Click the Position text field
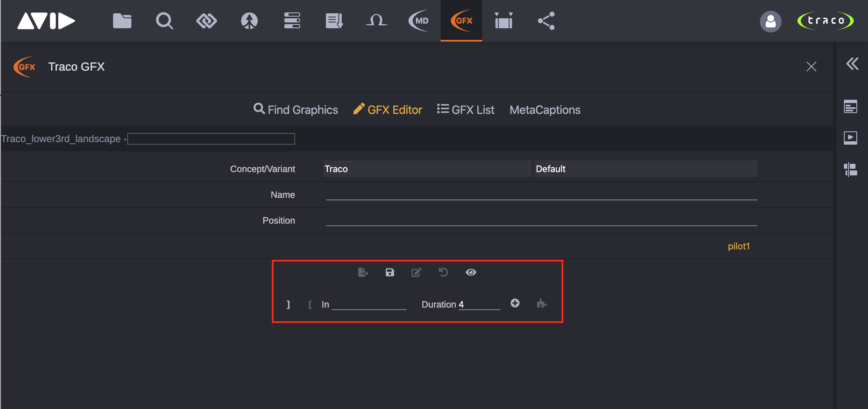 tap(541, 220)
